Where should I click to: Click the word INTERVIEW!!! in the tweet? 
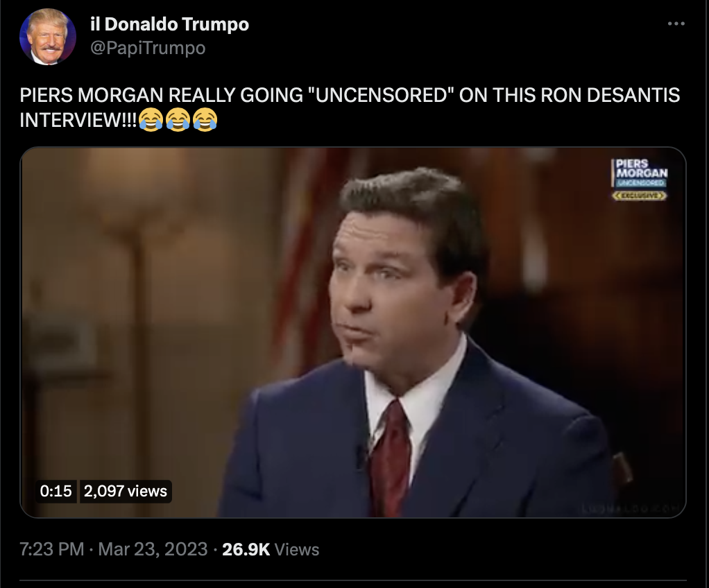click(78, 120)
